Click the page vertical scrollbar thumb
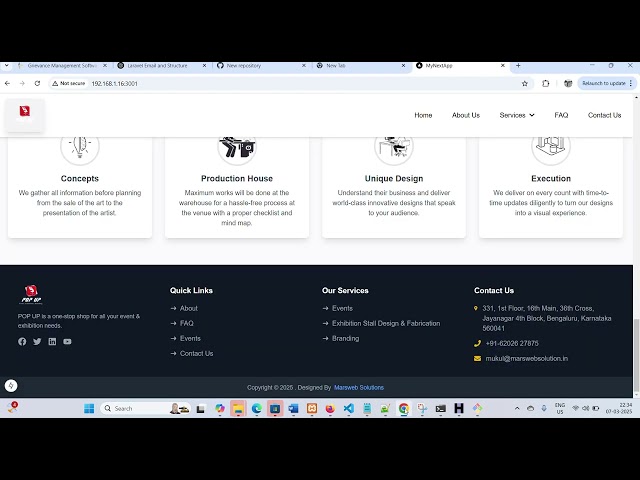Viewport: 640px width, 480px height. point(636,356)
